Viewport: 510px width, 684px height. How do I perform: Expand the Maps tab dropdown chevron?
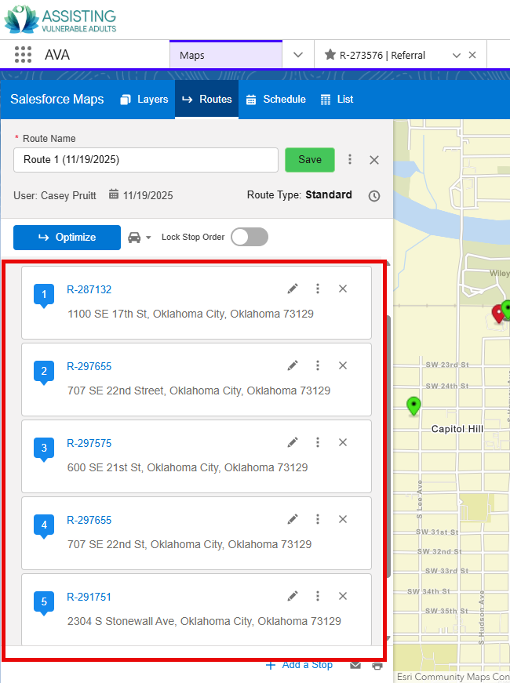(298, 55)
